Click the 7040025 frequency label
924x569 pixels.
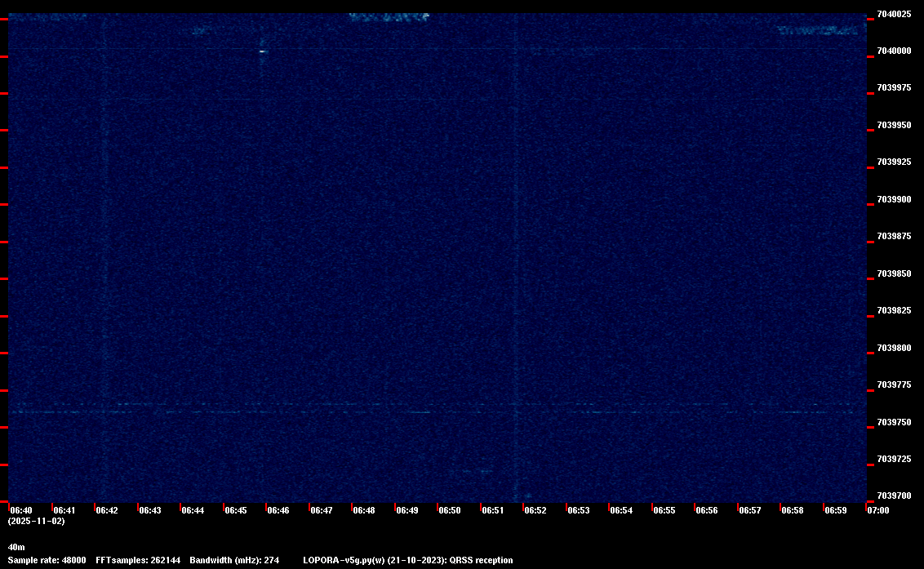point(894,14)
